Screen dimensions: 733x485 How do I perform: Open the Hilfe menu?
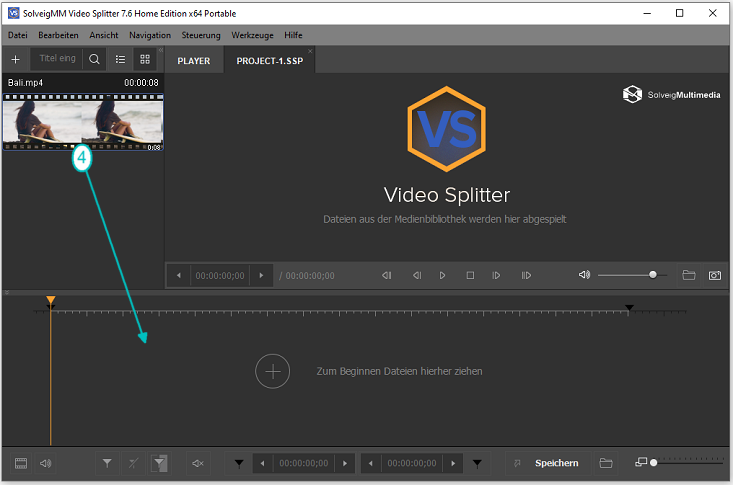(x=293, y=35)
